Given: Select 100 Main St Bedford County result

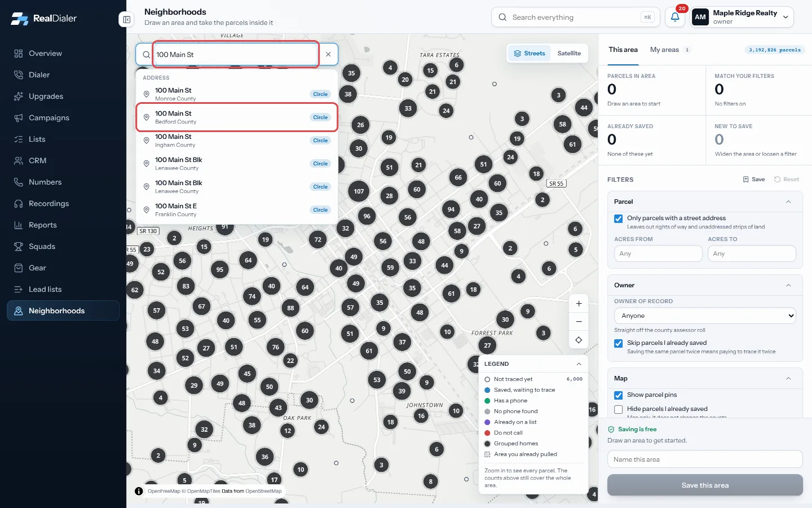Looking at the screenshot, I should tap(237, 117).
